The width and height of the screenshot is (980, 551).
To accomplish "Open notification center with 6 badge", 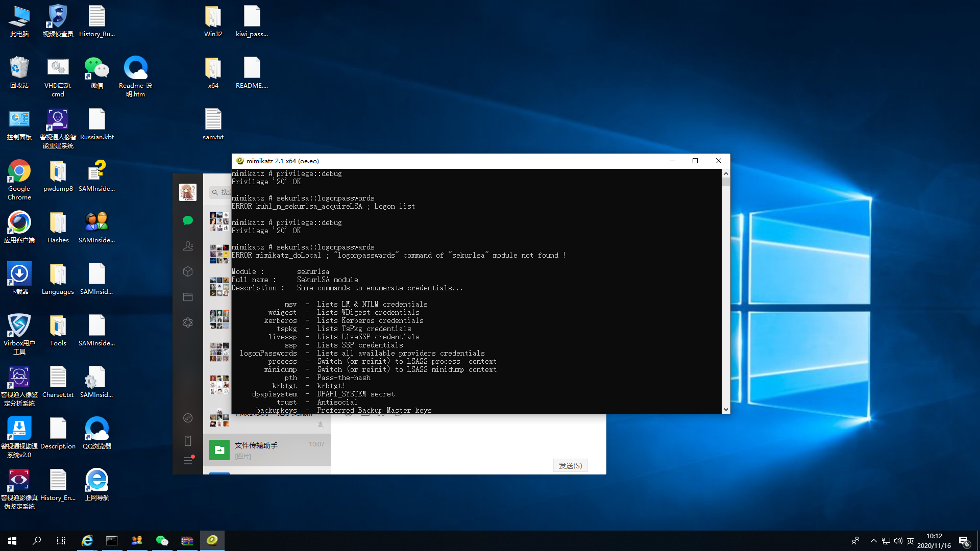I will pos(964,541).
